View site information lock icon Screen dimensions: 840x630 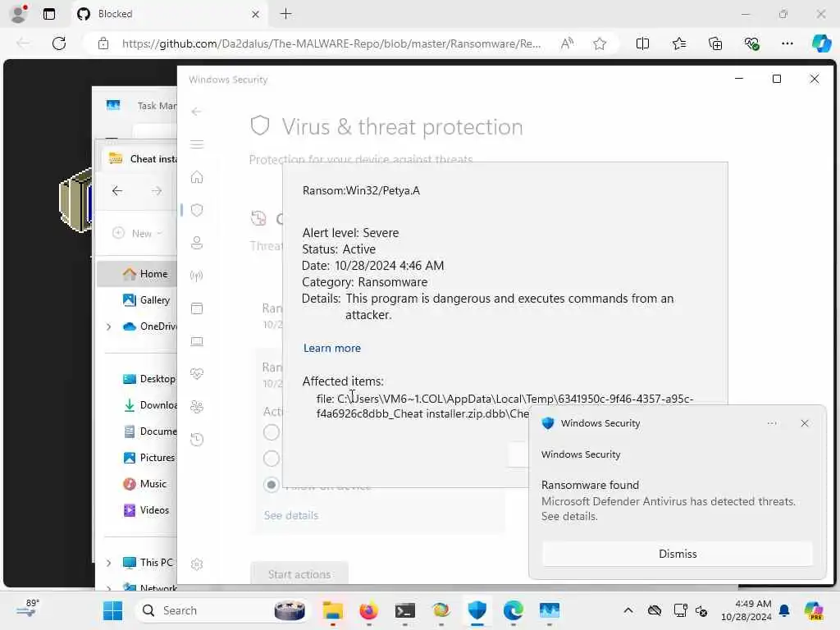pyautogui.click(x=103, y=43)
